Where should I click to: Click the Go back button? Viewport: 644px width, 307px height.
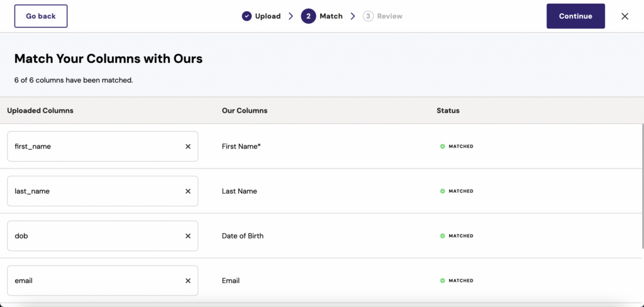(x=41, y=16)
